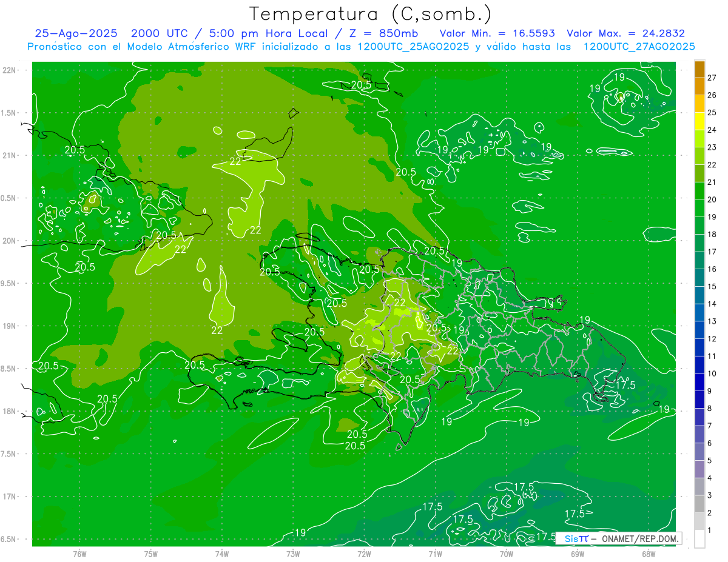Click the colorbar scale label "27"
The image size is (728, 562).
pyautogui.click(x=712, y=78)
